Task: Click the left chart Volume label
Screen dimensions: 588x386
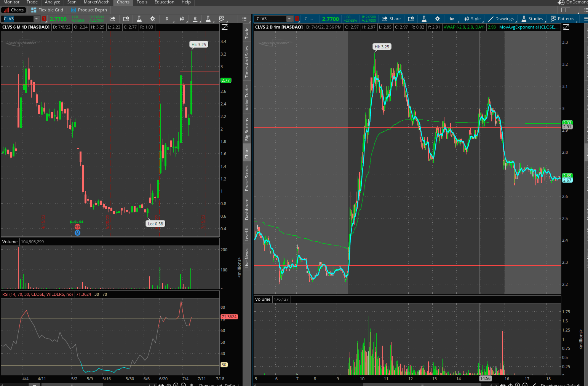Action: tap(10, 242)
